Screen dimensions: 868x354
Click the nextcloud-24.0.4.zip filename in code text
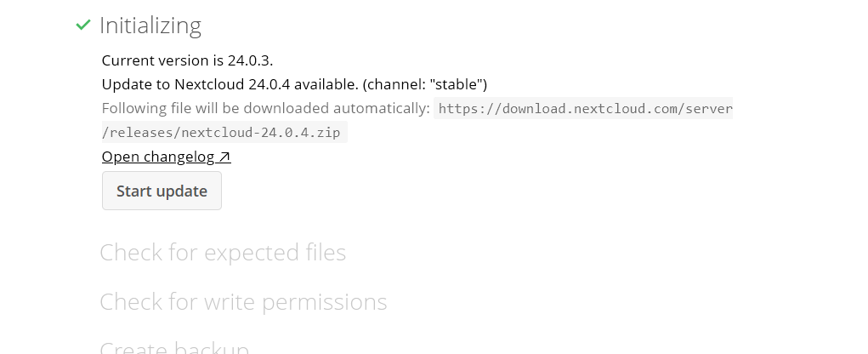point(261,133)
